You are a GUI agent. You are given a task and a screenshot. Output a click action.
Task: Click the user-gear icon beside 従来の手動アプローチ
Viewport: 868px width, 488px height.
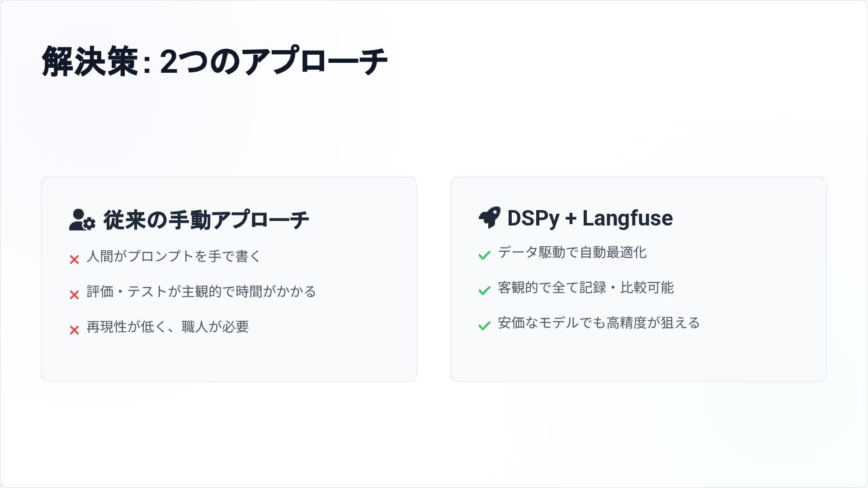(x=82, y=220)
